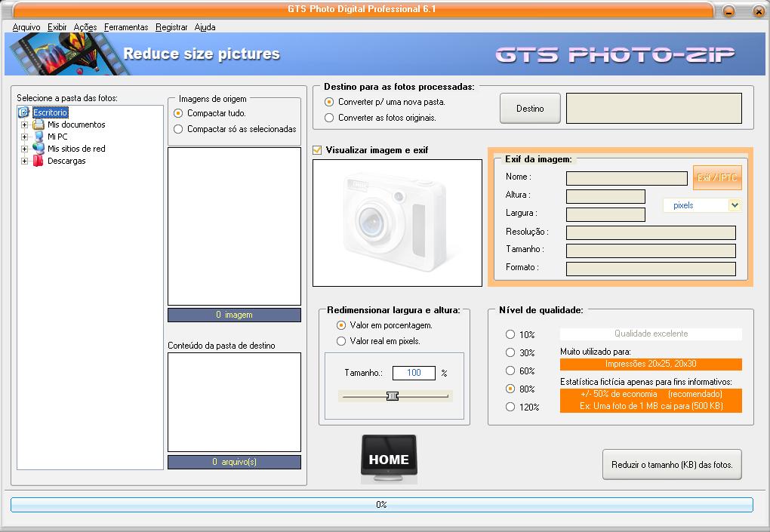Open the Registrar menu
770x532 pixels.
click(171, 27)
